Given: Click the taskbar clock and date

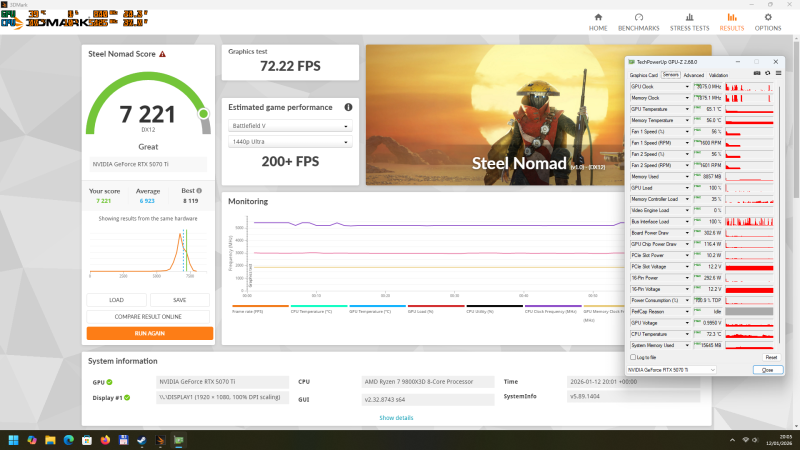Looking at the screenshot, I should (x=779, y=440).
